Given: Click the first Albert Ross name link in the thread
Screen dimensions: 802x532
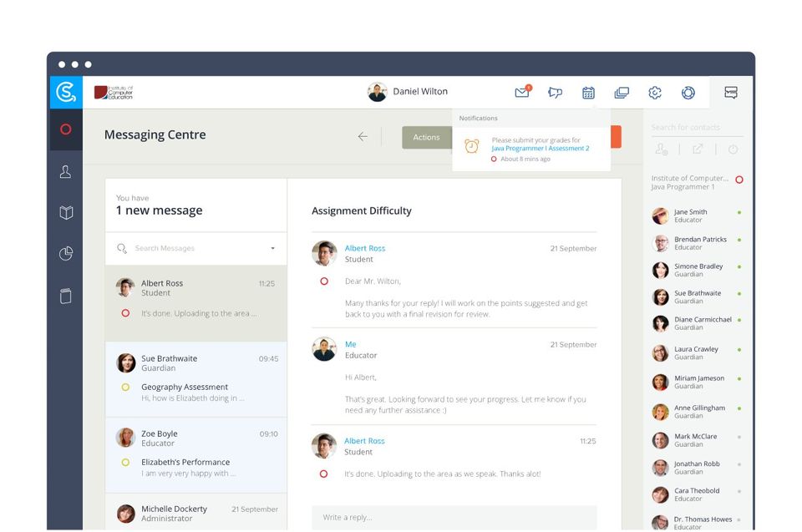Looking at the screenshot, I should click(365, 248).
